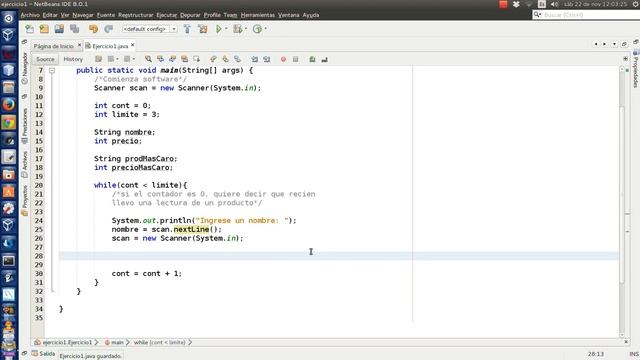Viewport: 640px width, 360px height.
Task: Open the Archivos side panel
Action: pyautogui.click(x=25, y=164)
